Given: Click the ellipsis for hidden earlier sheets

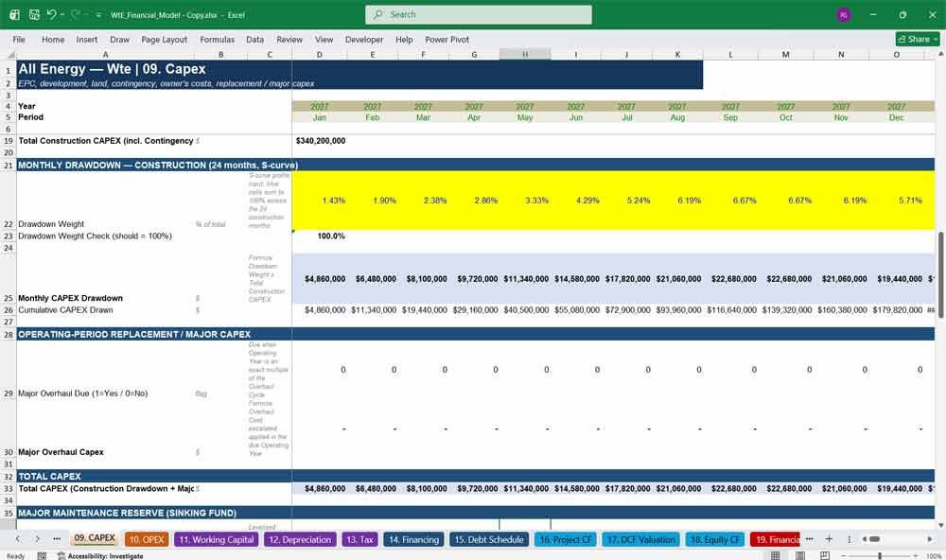Looking at the screenshot, I should pos(57,539).
